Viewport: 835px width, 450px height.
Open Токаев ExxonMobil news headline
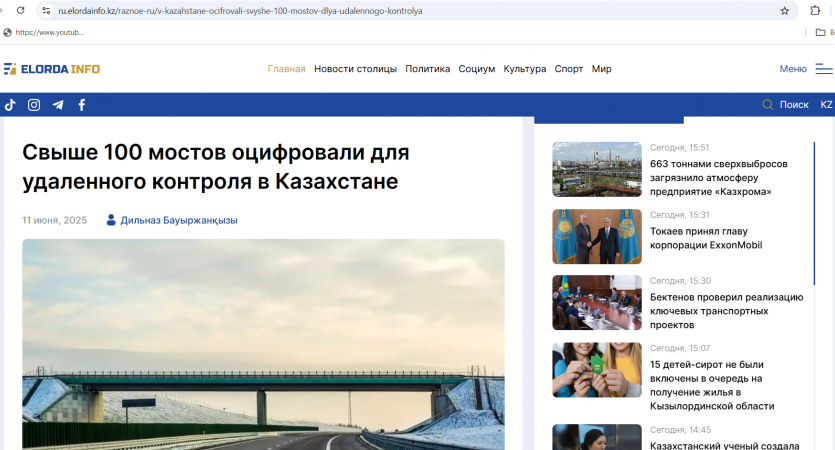click(x=706, y=238)
